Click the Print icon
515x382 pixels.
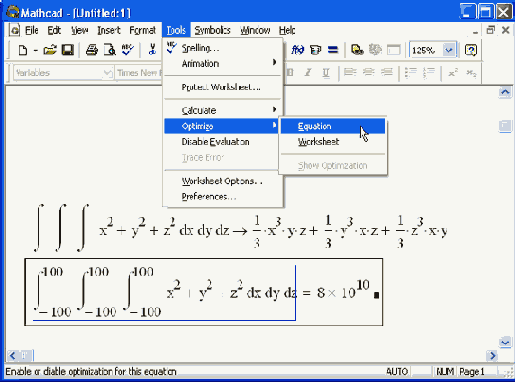pyautogui.click(x=92, y=50)
